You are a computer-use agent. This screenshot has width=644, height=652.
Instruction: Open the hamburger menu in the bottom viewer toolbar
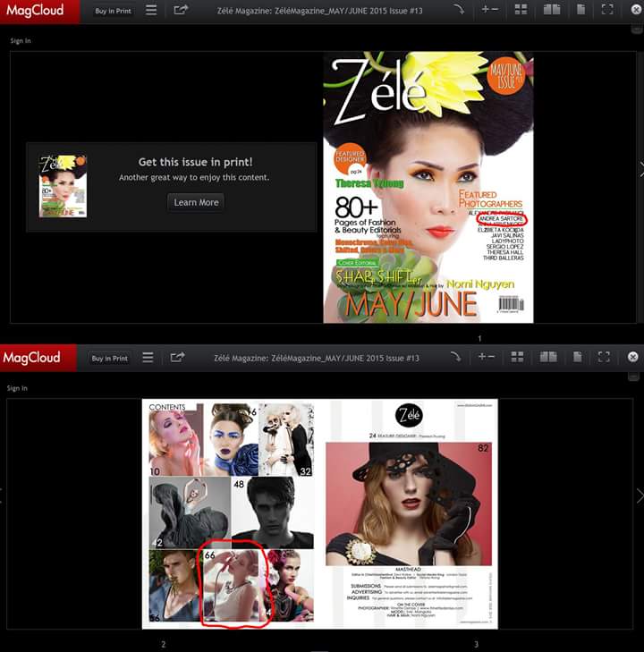pos(148,357)
